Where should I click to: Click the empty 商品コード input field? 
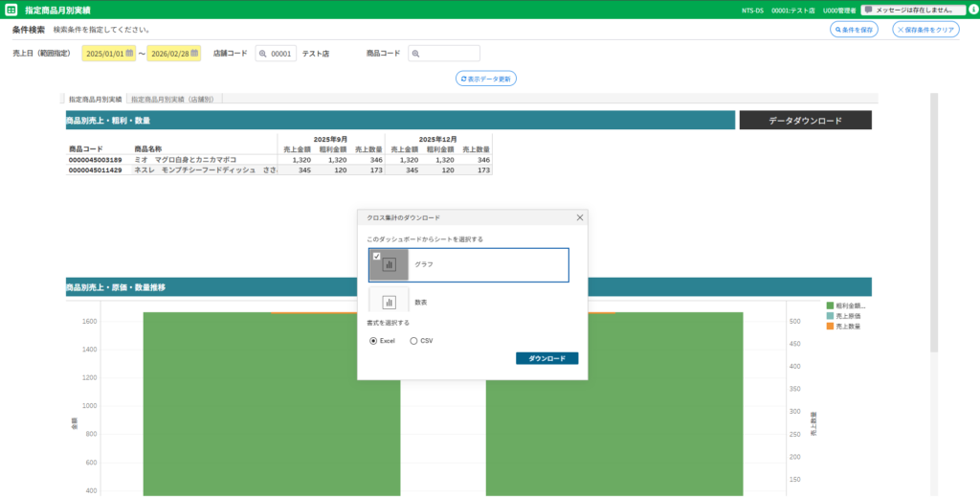click(x=444, y=54)
